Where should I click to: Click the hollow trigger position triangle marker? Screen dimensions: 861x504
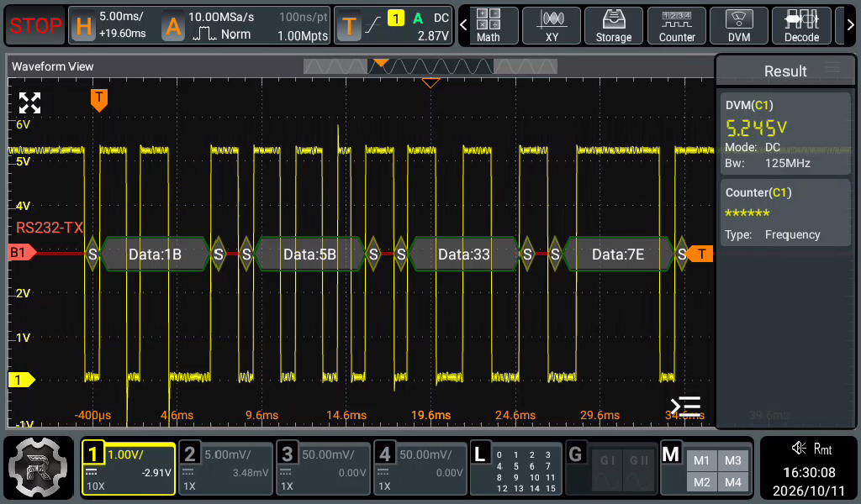[x=430, y=83]
